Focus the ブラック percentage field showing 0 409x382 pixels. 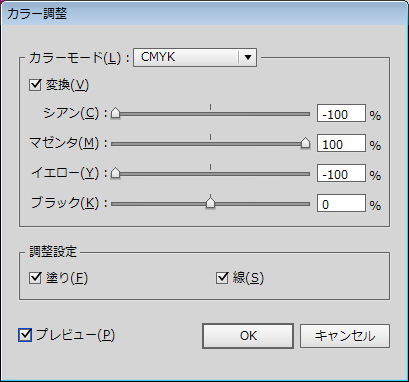pyautogui.click(x=341, y=203)
